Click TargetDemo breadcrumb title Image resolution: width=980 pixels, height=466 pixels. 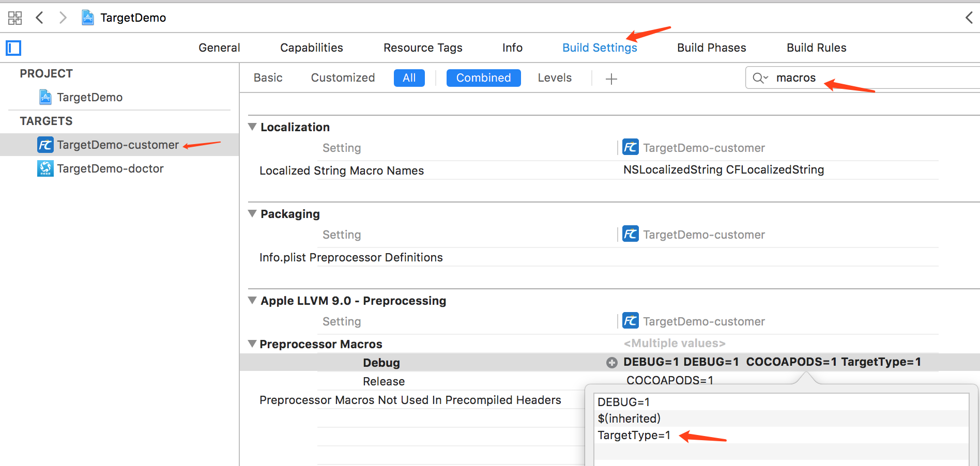tap(133, 18)
